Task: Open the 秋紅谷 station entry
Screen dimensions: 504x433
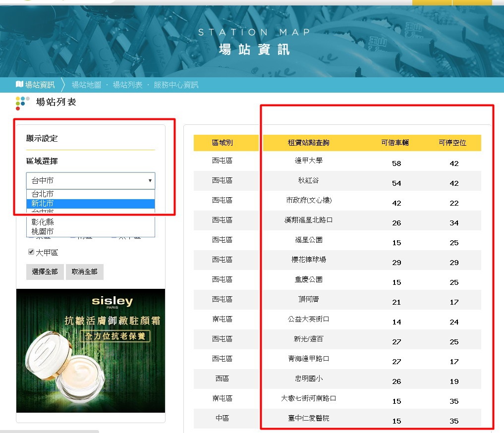Action: click(308, 180)
